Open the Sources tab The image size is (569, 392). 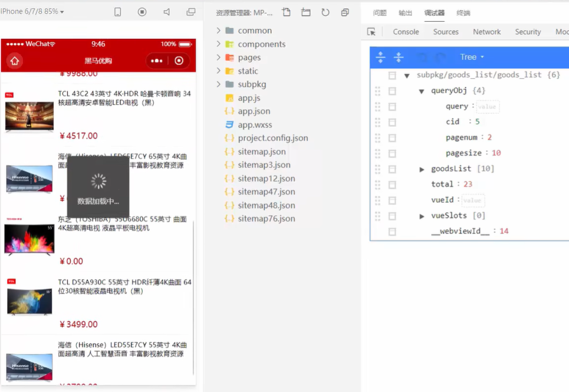pos(446,32)
